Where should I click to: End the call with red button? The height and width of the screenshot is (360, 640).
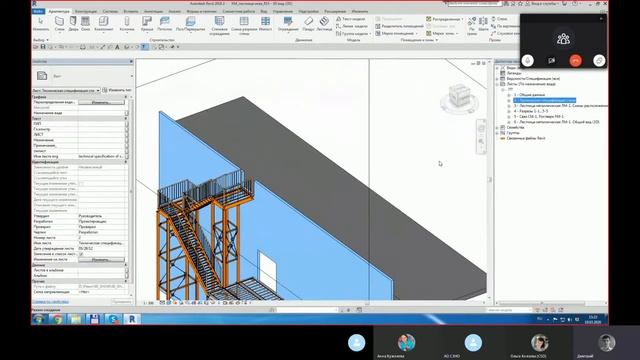tap(576, 60)
